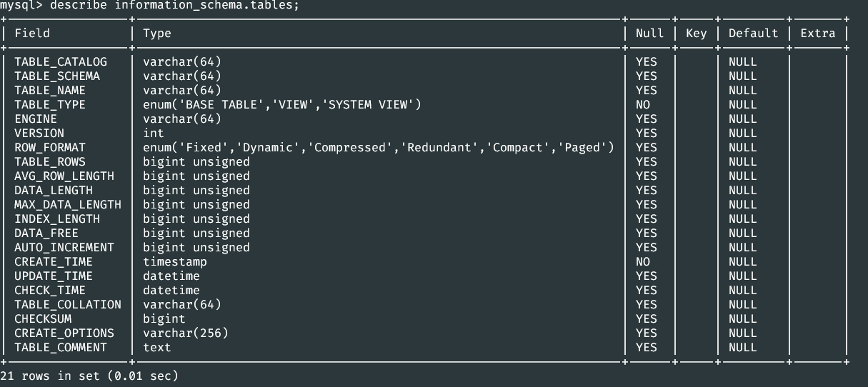Click the Default column header
This screenshot has height=387, width=868.
[753, 33]
